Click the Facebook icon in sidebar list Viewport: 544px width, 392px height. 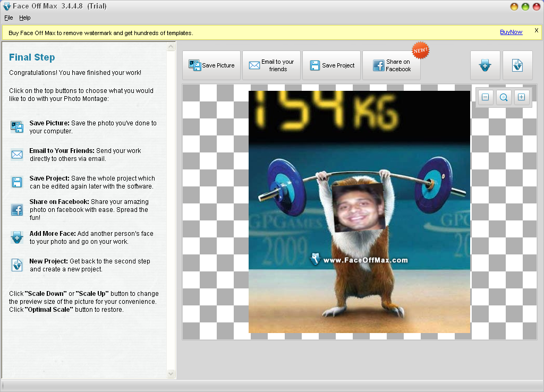(x=17, y=209)
